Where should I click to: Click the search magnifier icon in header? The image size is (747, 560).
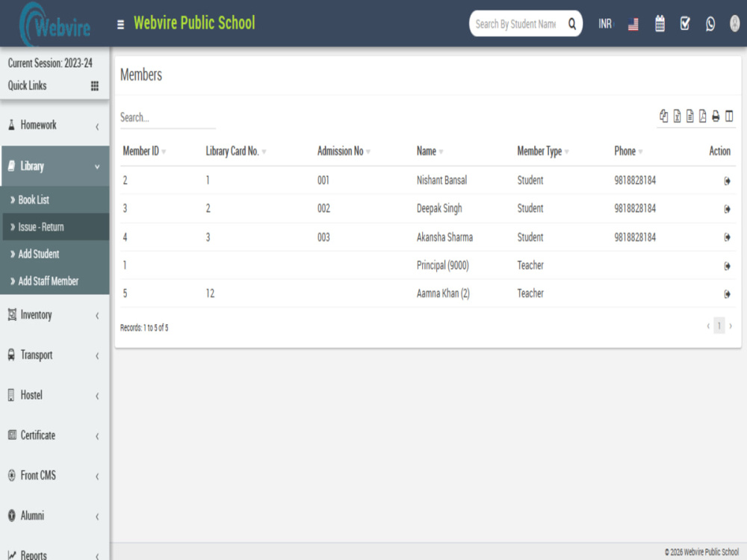(571, 23)
